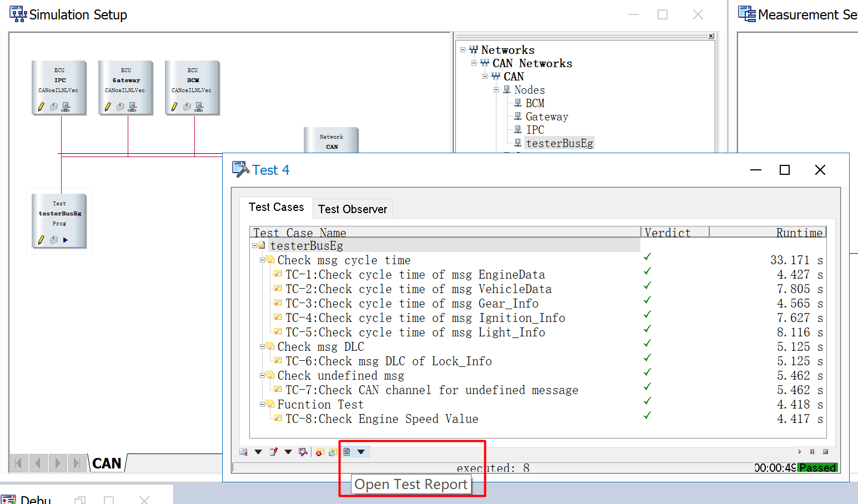
Task: Collapse the Nodes branch in network tree
Action: [x=496, y=89]
